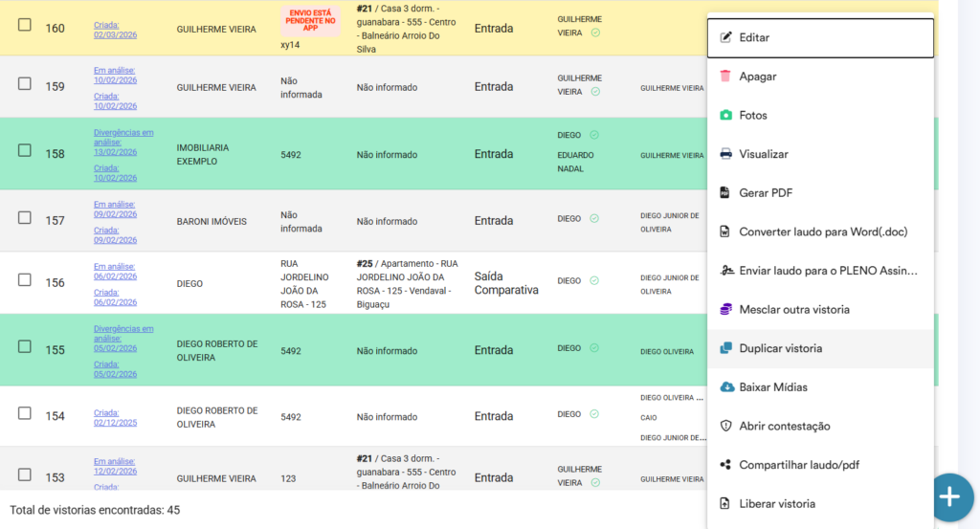This screenshot has width=980, height=529.
Task: Click the Word document icon for converter laudo
Action: coord(726,231)
